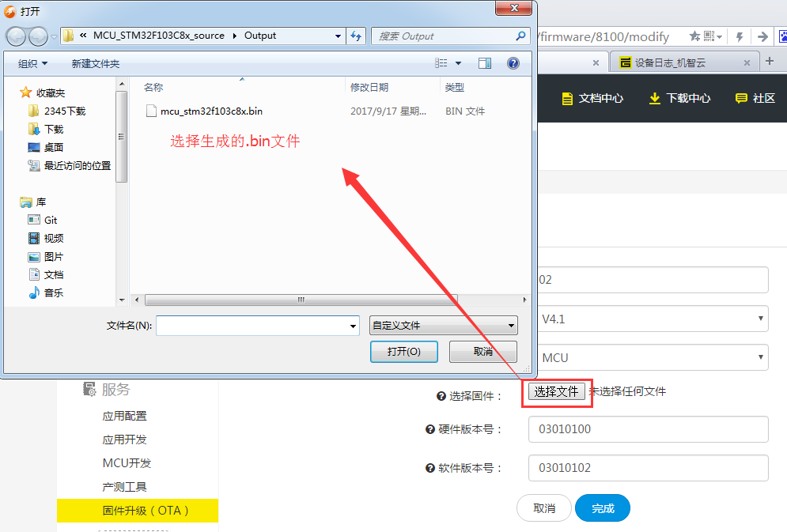Toggle the preview pane icon
The image size is (787, 532).
point(485,63)
